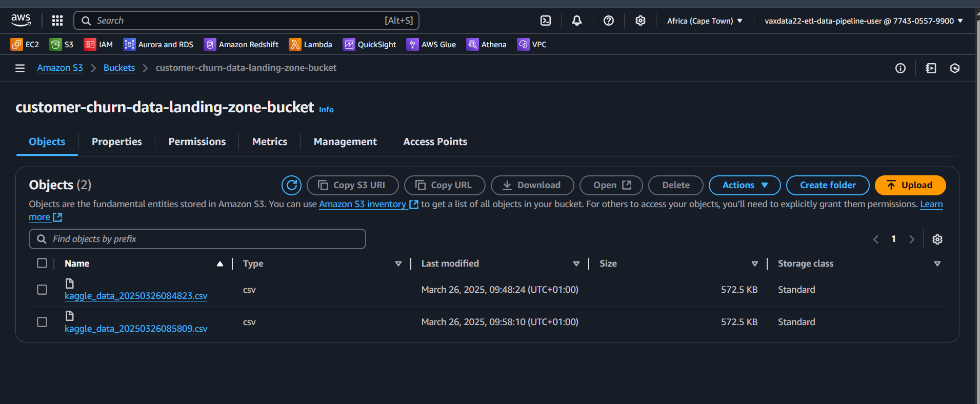This screenshot has height=404, width=980.
Task: Click the Download button
Action: (532, 185)
